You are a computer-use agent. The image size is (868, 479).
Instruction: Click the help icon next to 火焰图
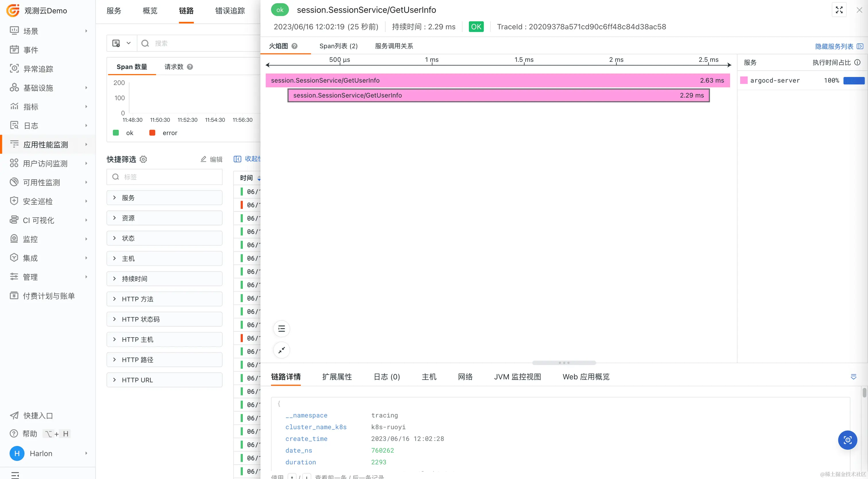[294, 46]
